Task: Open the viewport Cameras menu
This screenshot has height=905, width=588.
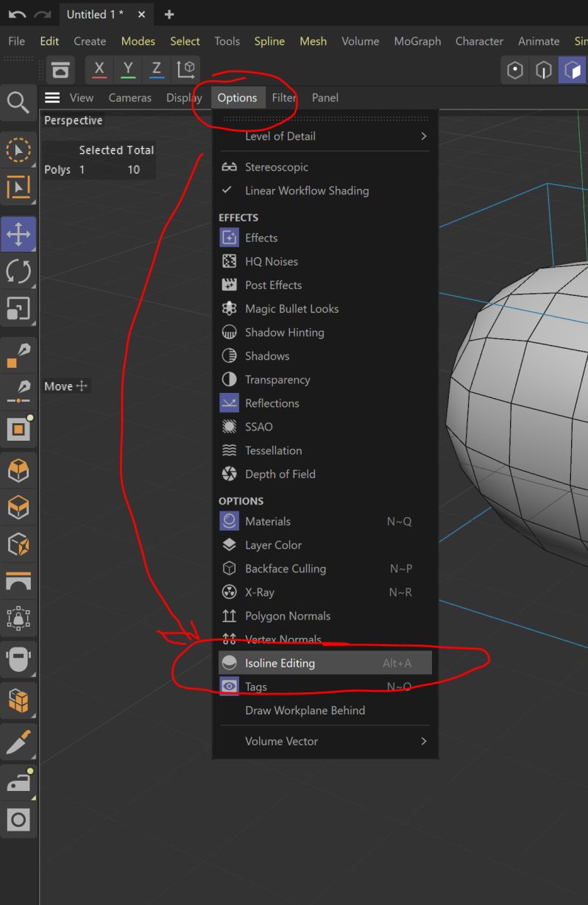Action: pos(130,98)
